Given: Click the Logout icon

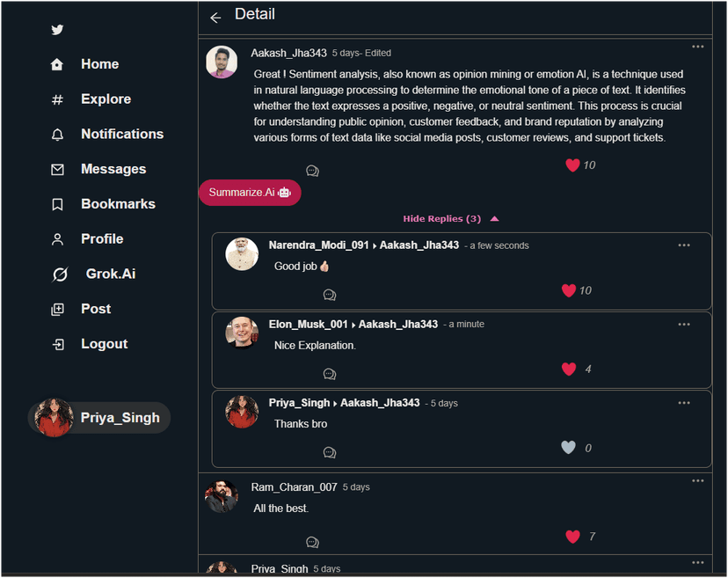Looking at the screenshot, I should [56, 343].
